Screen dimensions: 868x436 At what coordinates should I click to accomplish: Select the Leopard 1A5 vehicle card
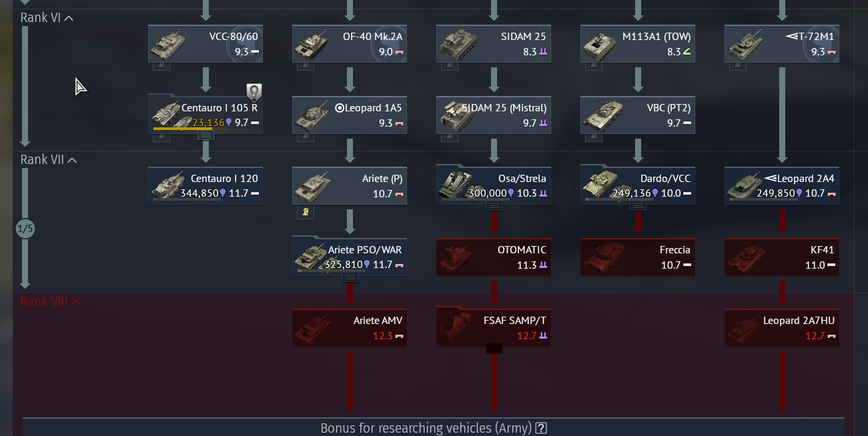[350, 115]
